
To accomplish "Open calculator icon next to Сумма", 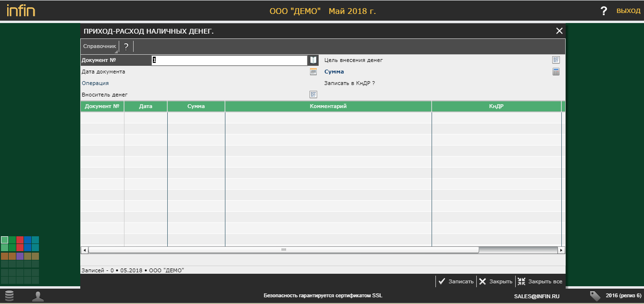I will click(556, 72).
